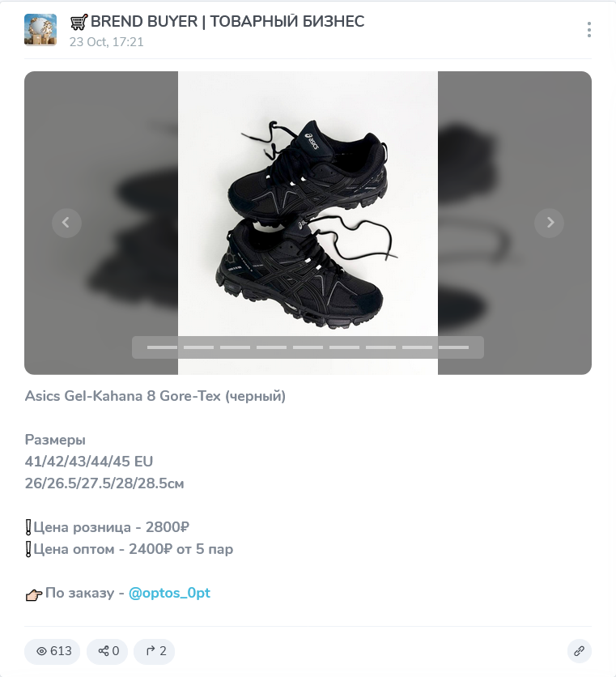Click the shares counter showing 0
Screen dimensions: 616x677
(107, 651)
